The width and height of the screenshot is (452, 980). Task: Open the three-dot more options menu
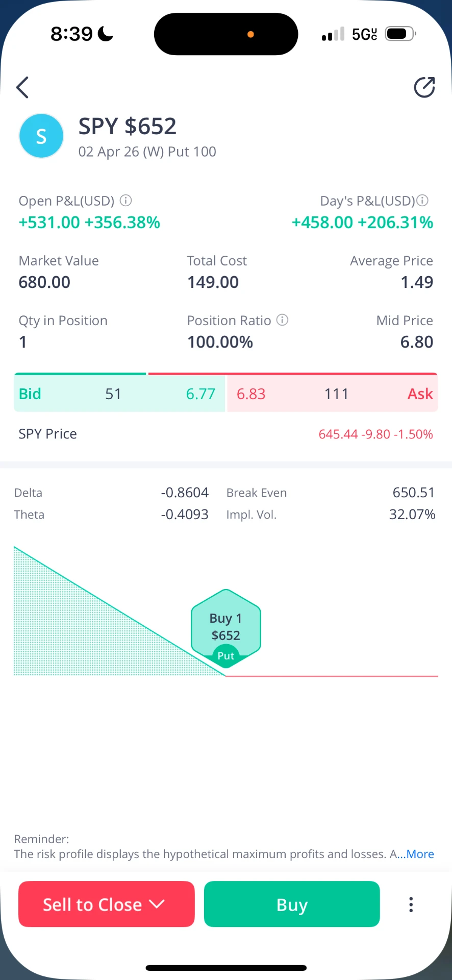tap(411, 904)
